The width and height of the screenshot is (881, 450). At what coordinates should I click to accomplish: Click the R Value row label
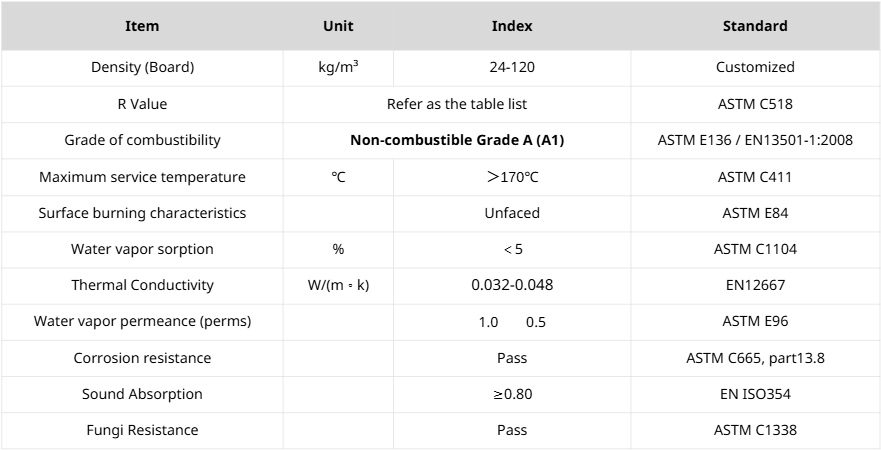(x=142, y=104)
